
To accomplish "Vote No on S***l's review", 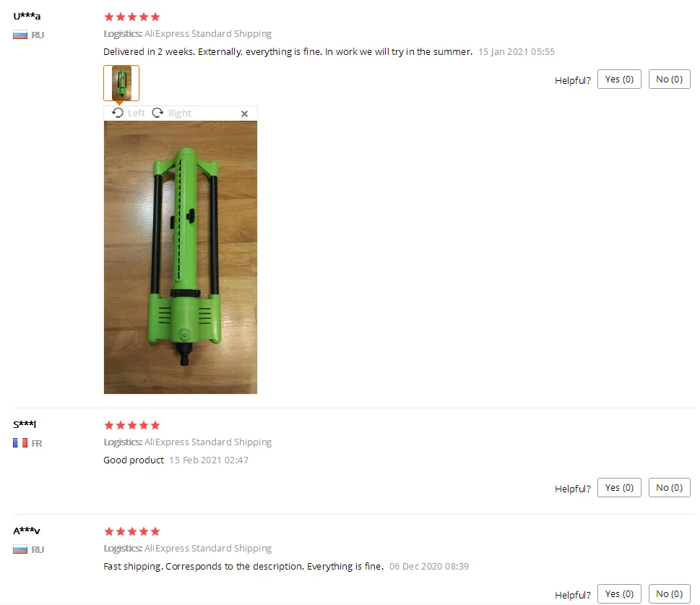I will pos(669,488).
